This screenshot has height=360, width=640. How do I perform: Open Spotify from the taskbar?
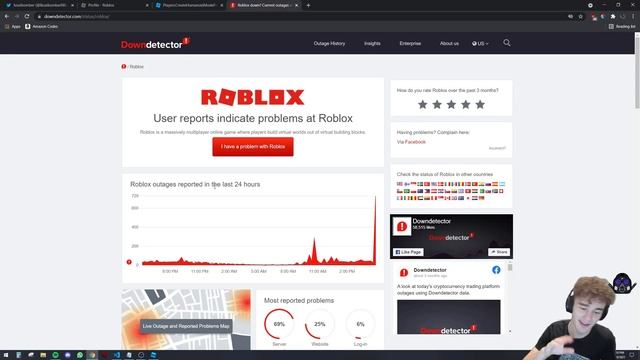point(55,355)
